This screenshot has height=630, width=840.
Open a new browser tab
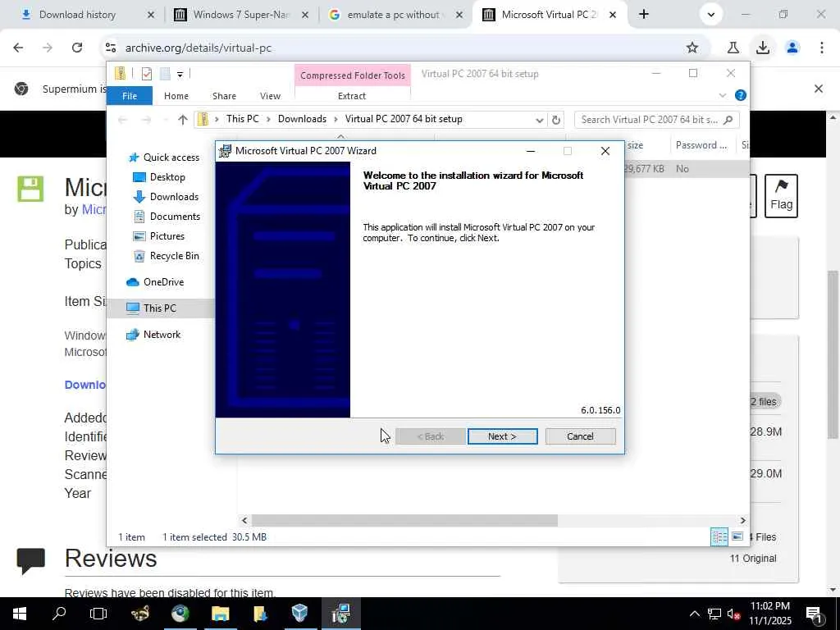(x=644, y=15)
